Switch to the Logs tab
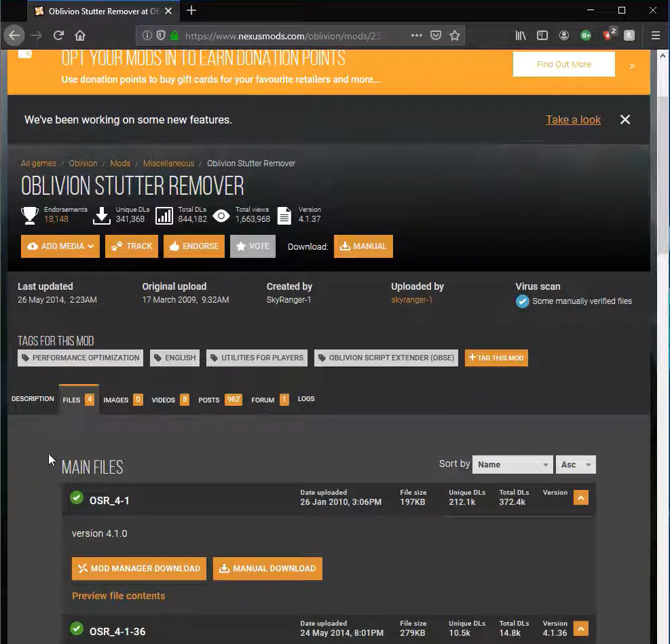 pos(306,399)
